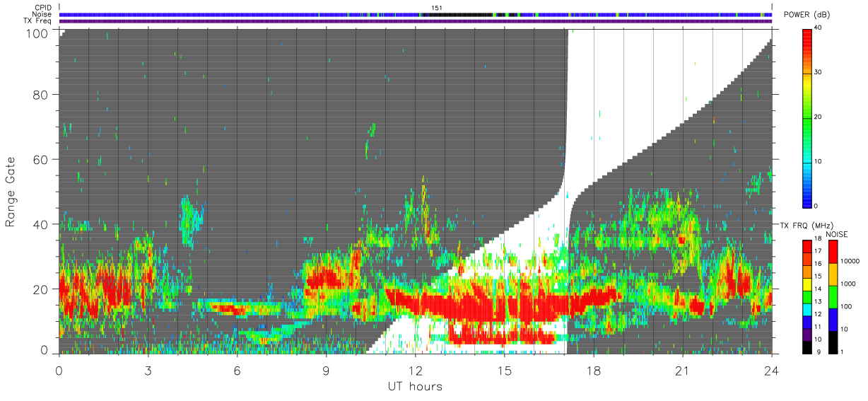
Task: Click the 80 tick on the Range Gate axis
Action: tap(41, 95)
